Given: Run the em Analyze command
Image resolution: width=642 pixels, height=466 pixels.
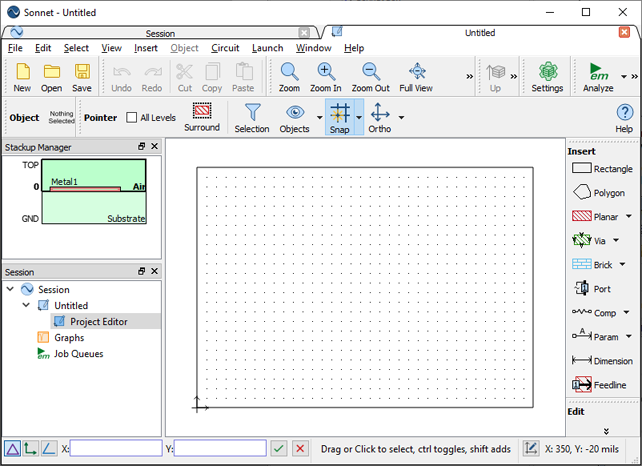Looking at the screenshot, I should click(x=598, y=77).
